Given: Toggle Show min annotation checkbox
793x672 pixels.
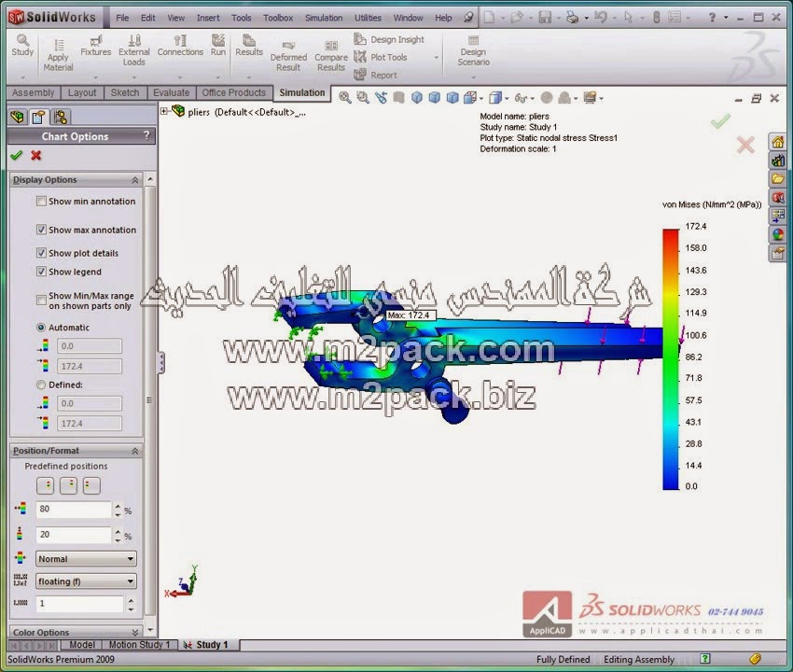Looking at the screenshot, I should (41, 202).
